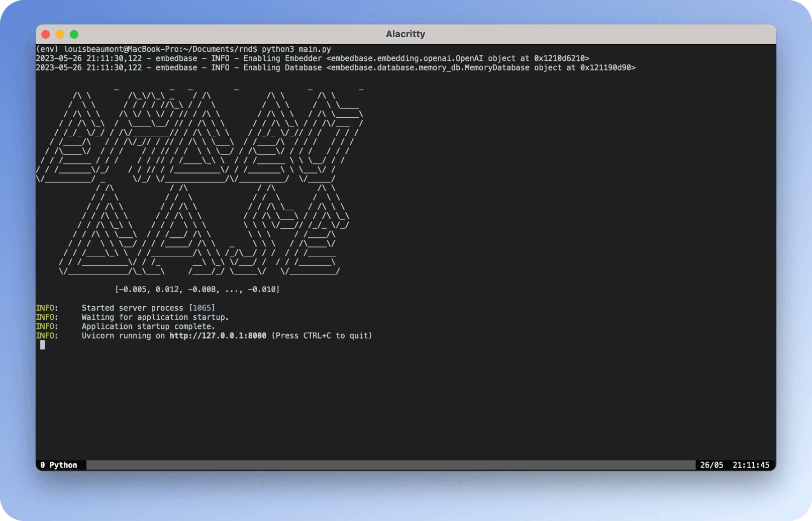The image size is (812, 521).
Task: Close the Alacritty window with red button
Action: (46, 34)
